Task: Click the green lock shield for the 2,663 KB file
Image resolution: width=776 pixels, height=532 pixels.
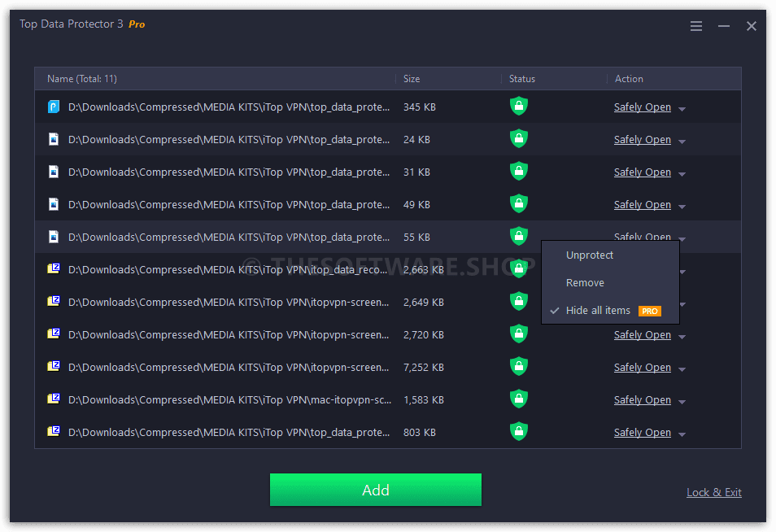Action: point(519,268)
